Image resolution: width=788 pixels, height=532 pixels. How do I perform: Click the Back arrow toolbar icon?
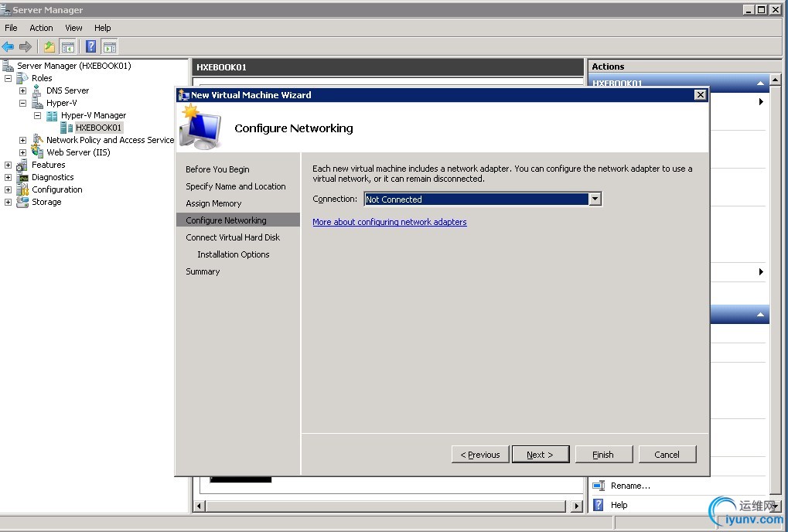point(8,46)
